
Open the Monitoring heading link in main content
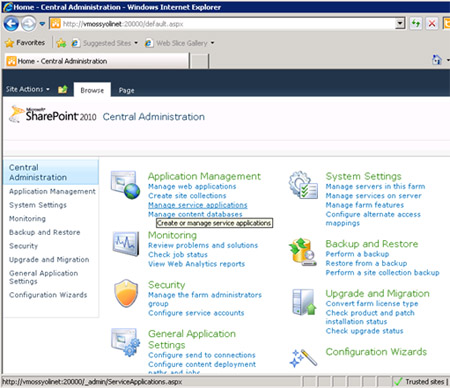[x=172, y=235]
